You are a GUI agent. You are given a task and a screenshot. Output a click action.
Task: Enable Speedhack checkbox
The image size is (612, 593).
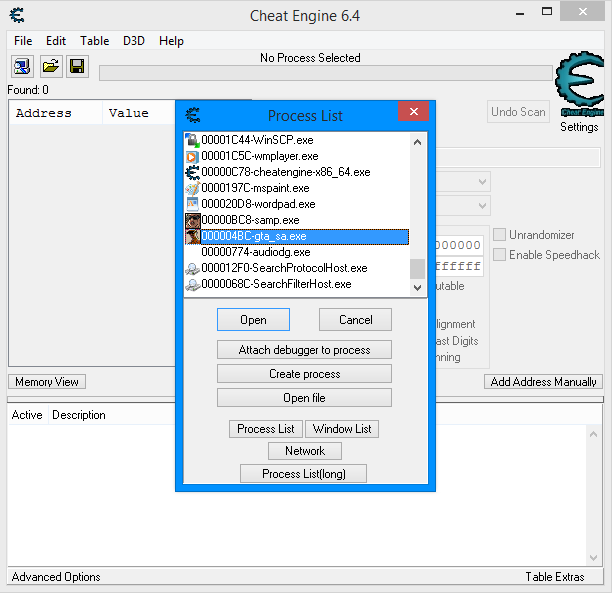tap(499, 255)
